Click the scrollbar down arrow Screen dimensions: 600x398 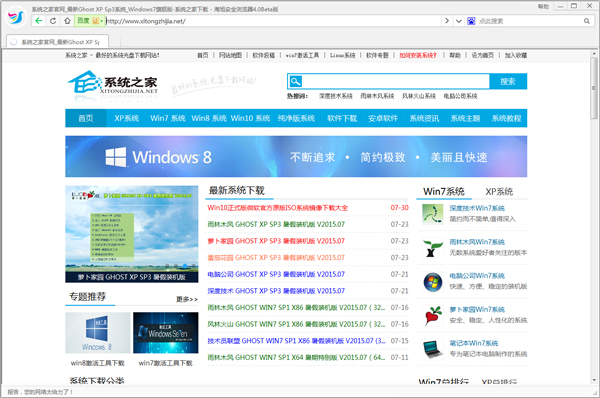pyautogui.click(x=593, y=380)
